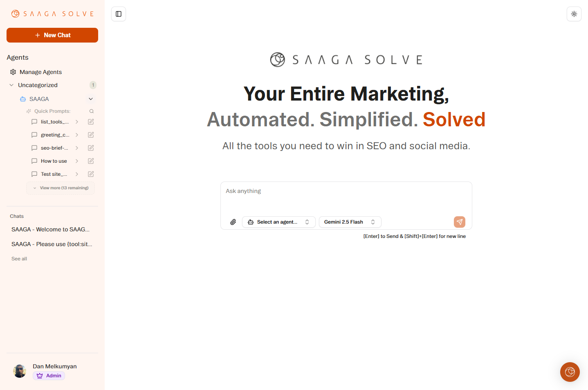This screenshot has height=390, width=588.
Task: Toggle the light theme sun icon
Action: click(574, 13)
